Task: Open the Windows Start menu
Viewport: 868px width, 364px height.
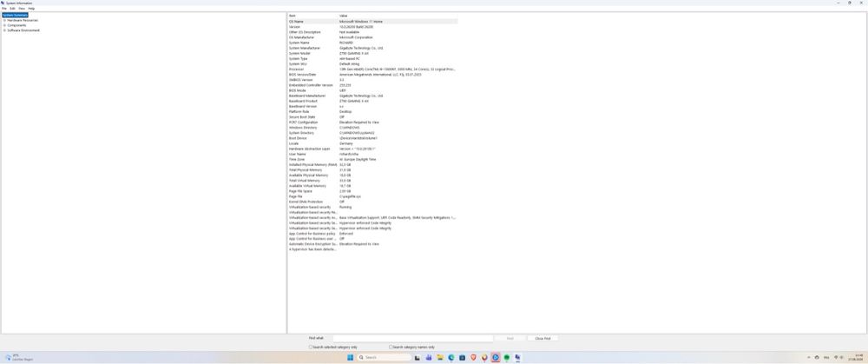Action: (x=351, y=357)
